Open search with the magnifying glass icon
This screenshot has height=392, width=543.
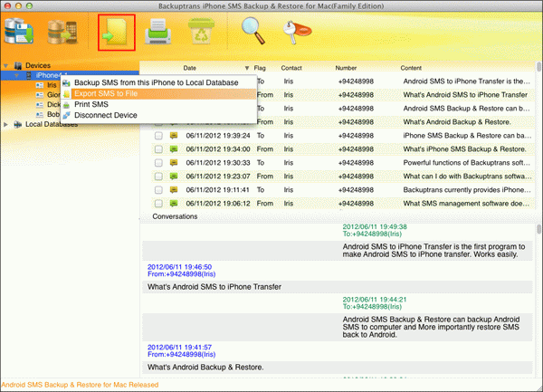pyautogui.click(x=252, y=31)
